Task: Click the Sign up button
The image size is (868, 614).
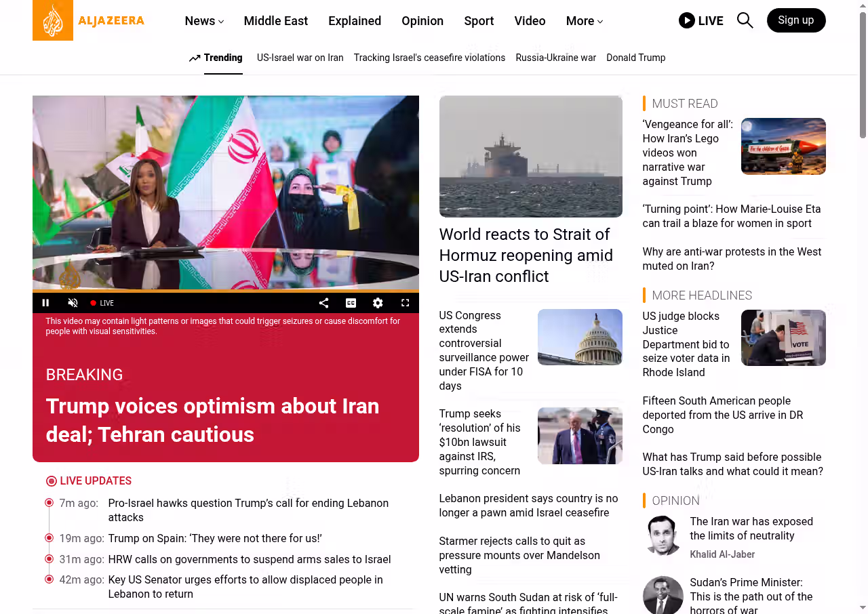Action: tap(795, 20)
